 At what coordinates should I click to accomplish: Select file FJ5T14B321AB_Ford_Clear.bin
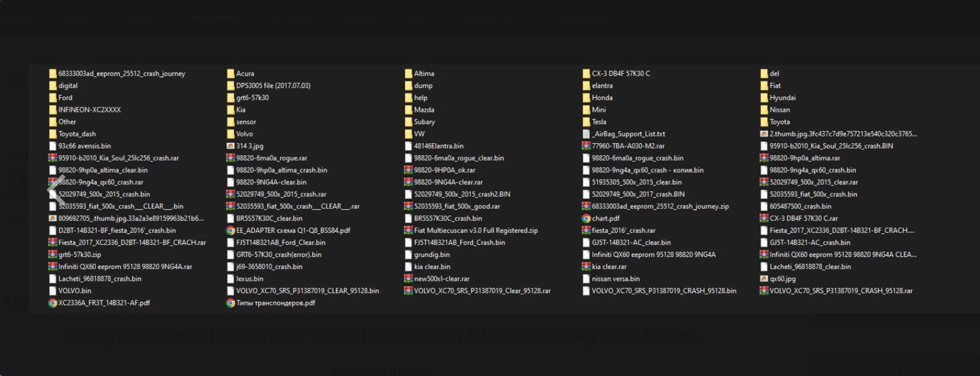pyautogui.click(x=281, y=243)
